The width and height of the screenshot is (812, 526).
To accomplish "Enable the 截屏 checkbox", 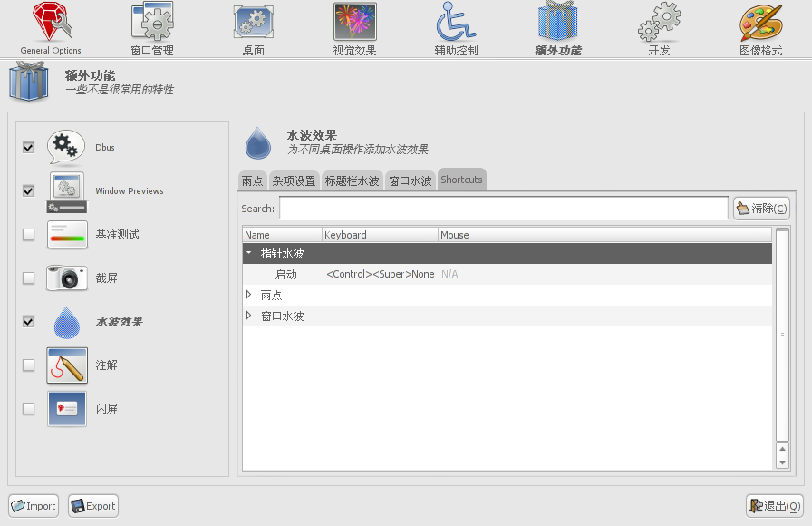I will coord(28,278).
